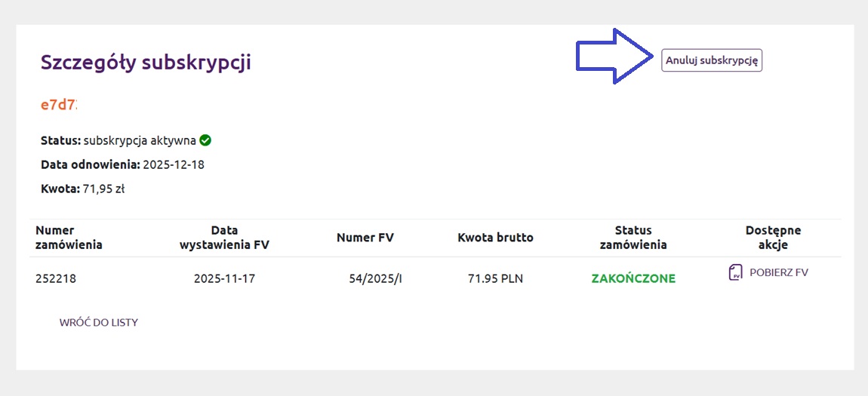Select order number 252218 in the table

tap(56, 278)
